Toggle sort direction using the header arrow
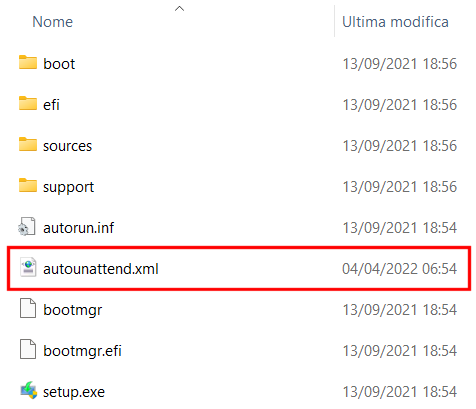Screen dimensions: 476x409 pos(179,9)
